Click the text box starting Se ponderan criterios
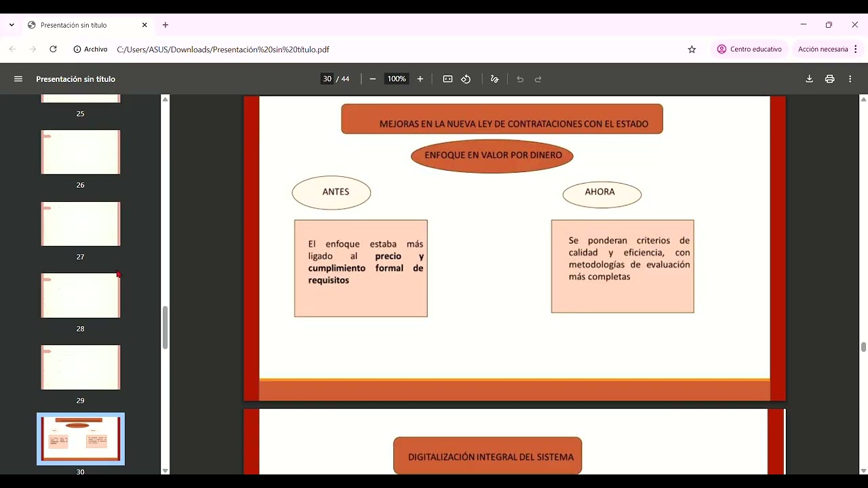Viewport: 868px width, 488px height. pos(623,266)
